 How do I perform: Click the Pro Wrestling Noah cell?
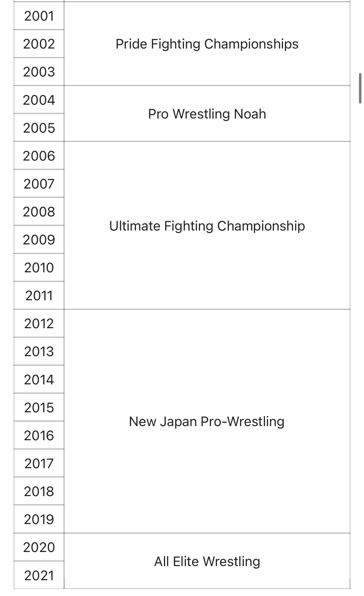(x=207, y=114)
